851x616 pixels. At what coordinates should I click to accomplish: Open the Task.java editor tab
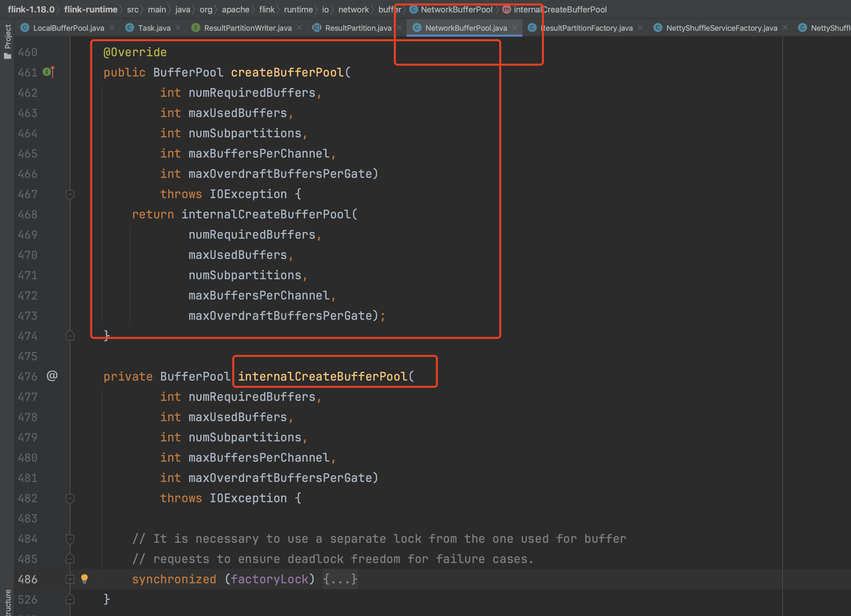[x=154, y=28]
